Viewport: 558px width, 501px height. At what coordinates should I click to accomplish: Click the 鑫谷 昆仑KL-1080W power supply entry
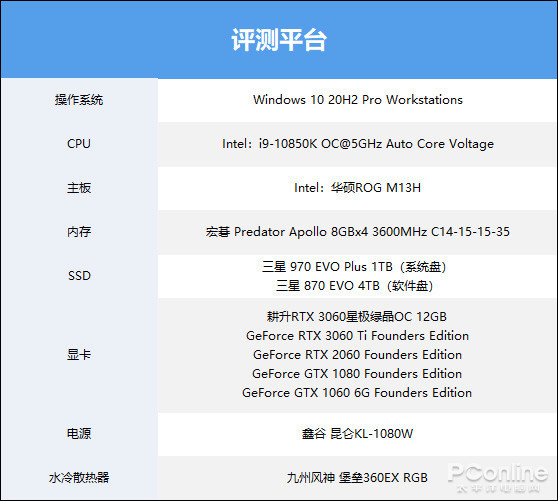click(357, 434)
